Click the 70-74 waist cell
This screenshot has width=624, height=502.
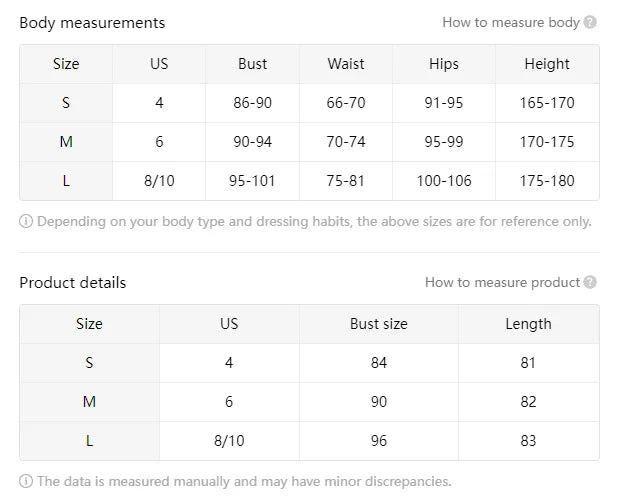click(x=346, y=142)
